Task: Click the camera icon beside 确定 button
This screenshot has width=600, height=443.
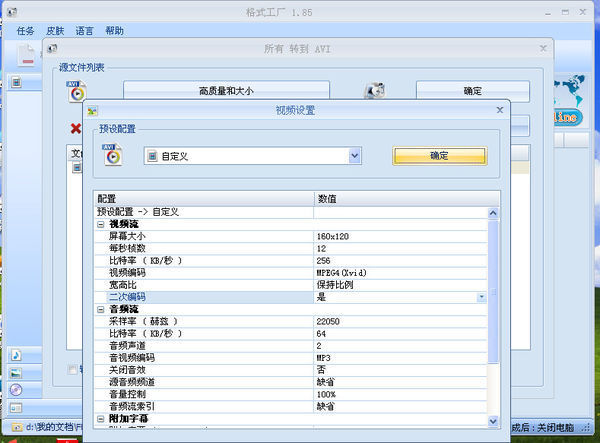Action: pos(375,90)
